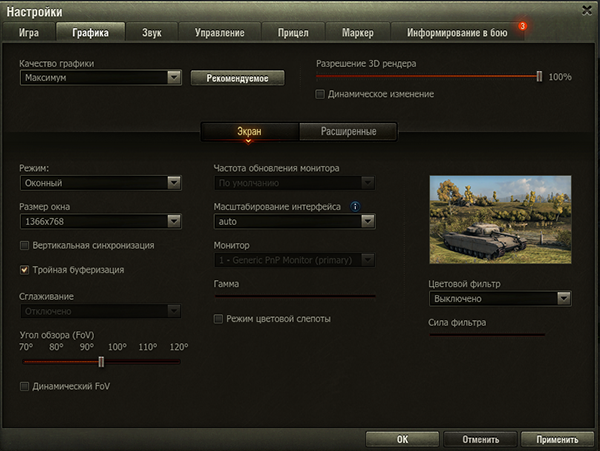
Task: Tick the Динамический FoV checkbox
Action: point(24,386)
